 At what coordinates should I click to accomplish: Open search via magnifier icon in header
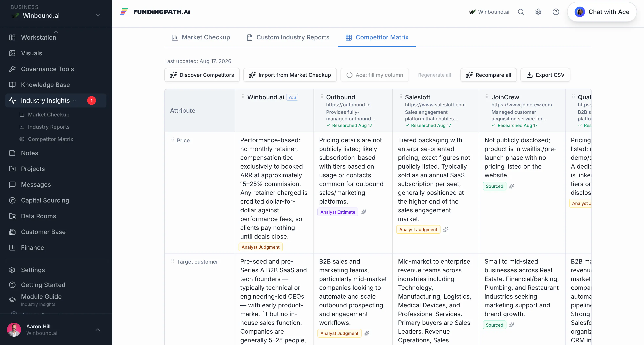(521, 12)
